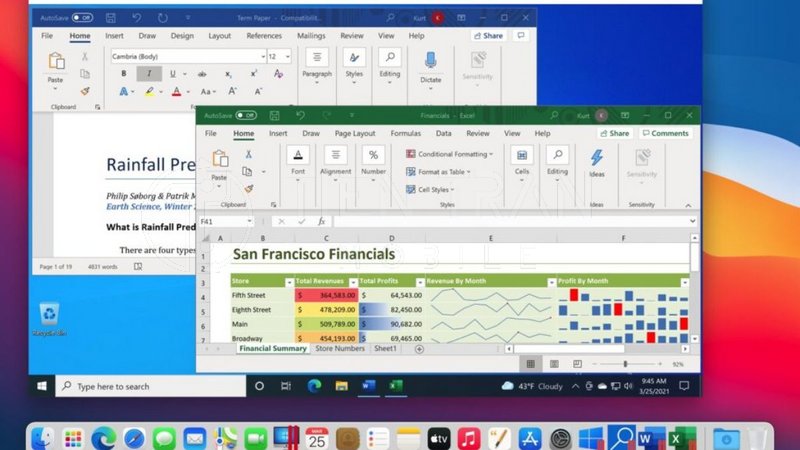Switch to the Store Numbers sheet tab
This screenshot has width=800, height=450.
[x=340, y=349]
